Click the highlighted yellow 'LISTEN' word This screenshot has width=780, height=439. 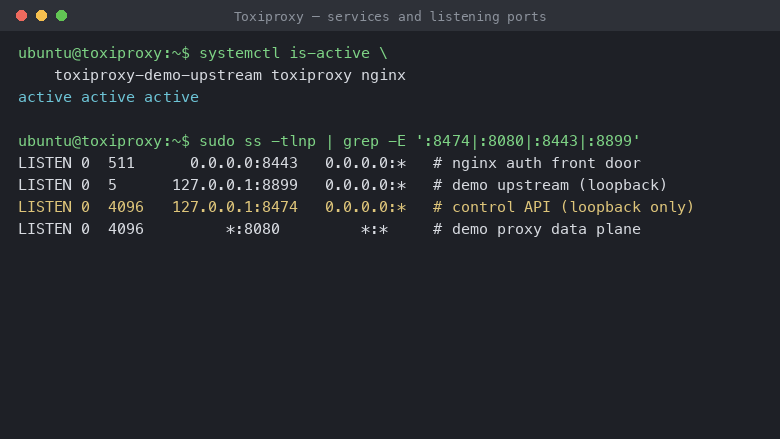[45, 207]
